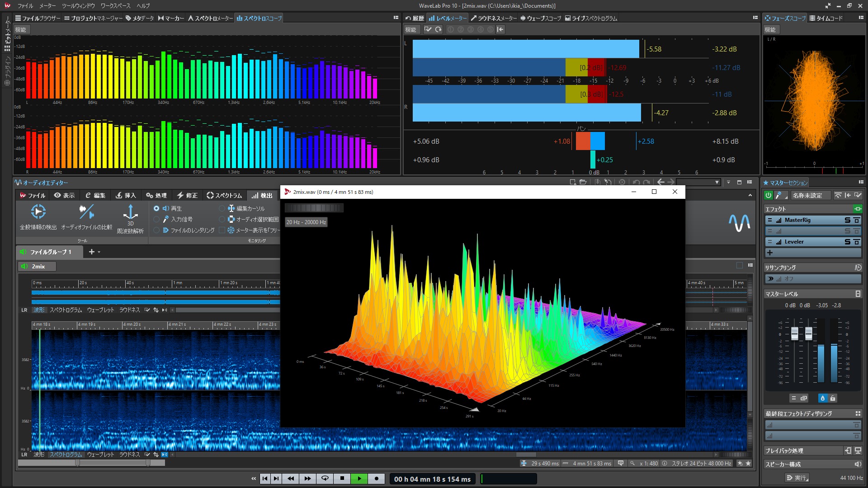Select the 編集カーソル radio button
Image resolution: width=868 pixels, height=488 pixels.
(222, 208)
